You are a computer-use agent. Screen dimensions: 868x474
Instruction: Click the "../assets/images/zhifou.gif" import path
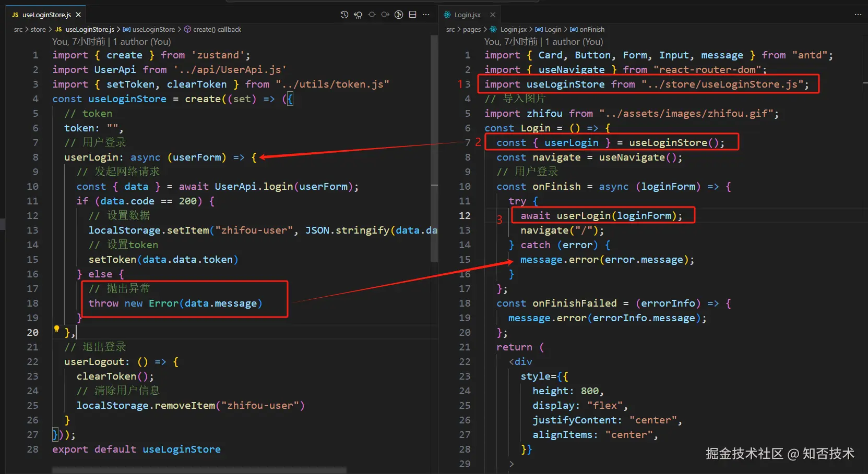[x=686, y=113]
